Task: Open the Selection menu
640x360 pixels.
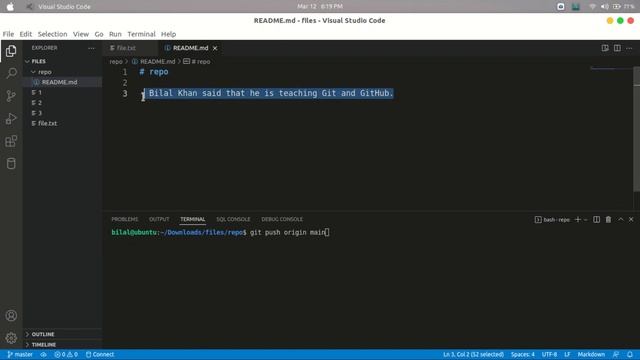Action: pos(52,34)
